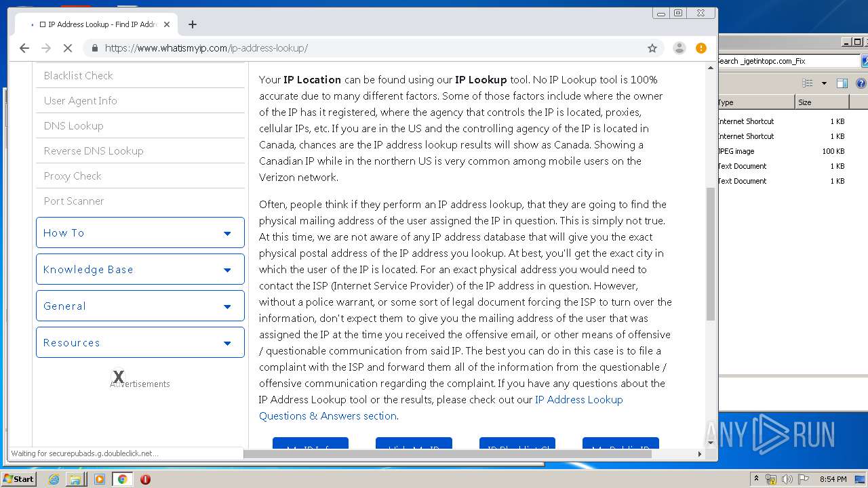Screen dimensions: 868x488
Task: Click the Action Center flag icon
Action: pos(804,479)
